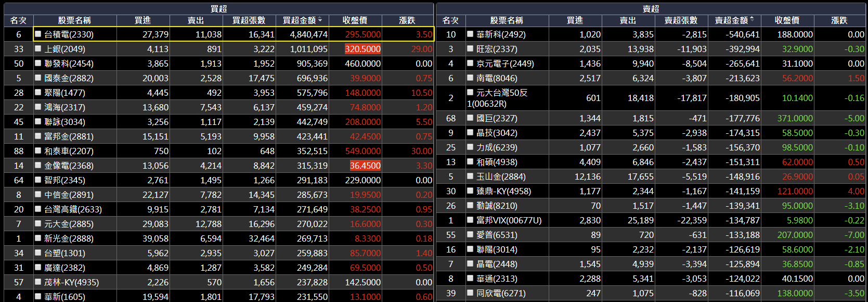Click 買超 table's 名次 column header
The height and width of the screenshot is (302, 868).
19,20
